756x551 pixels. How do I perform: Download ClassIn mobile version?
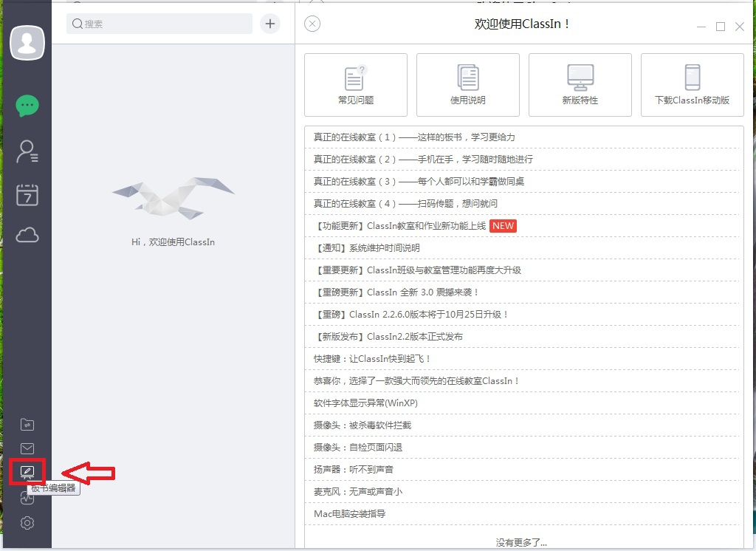pyautogui.click(x=692, y=84)
